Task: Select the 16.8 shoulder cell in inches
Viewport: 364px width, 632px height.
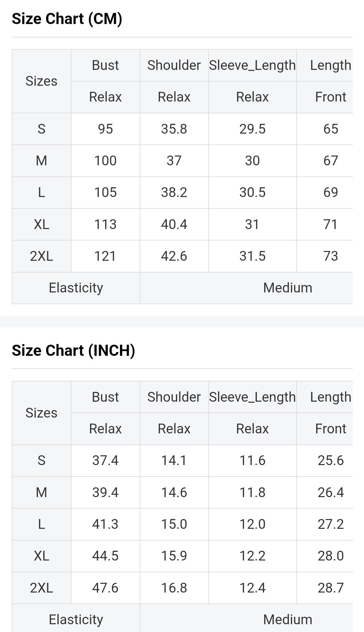Action: pos(174,588)
